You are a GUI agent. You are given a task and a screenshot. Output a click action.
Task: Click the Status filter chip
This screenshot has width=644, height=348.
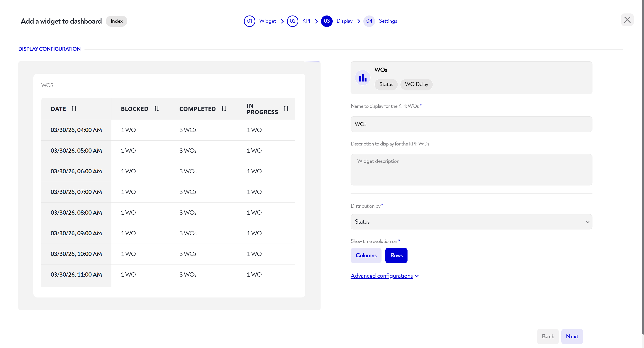point(386,84)
